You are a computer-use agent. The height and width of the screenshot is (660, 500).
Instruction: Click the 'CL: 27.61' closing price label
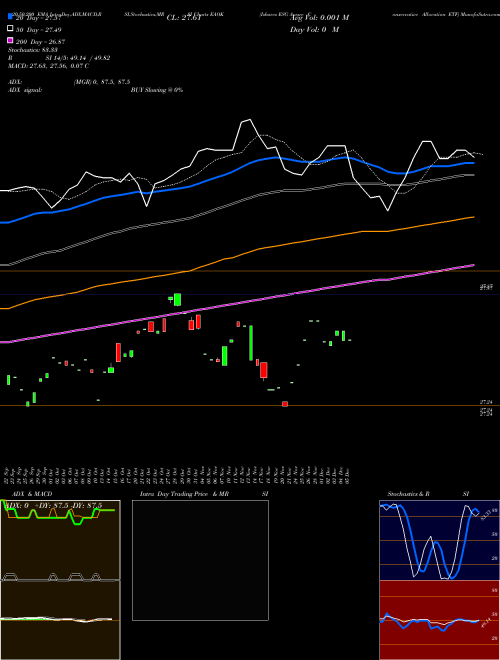pos(184,18)
